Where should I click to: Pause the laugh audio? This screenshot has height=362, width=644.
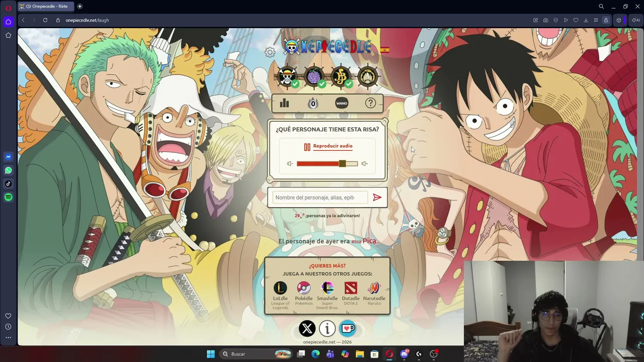pos(307,147)
